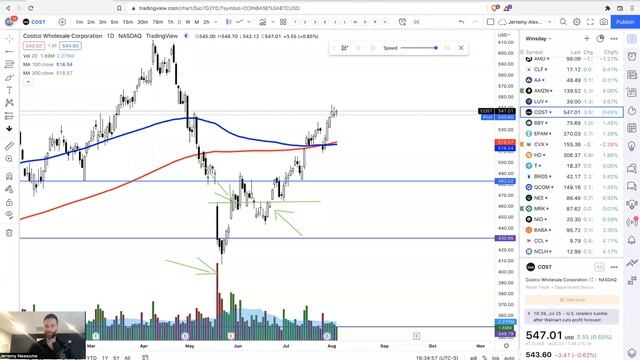Click the quick search magnifier icon
This screenshot has width=640, height=360.
coord(563,22)
